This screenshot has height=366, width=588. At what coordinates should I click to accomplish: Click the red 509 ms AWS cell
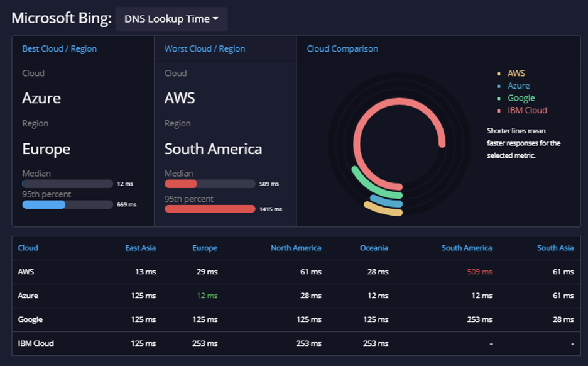coord(479,272)
